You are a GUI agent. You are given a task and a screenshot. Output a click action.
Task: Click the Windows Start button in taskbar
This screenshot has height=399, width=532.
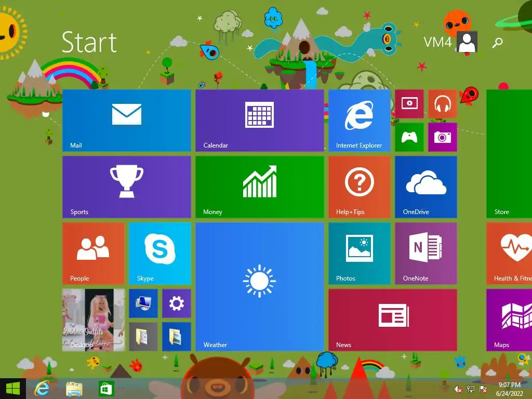tap(13, 389)
